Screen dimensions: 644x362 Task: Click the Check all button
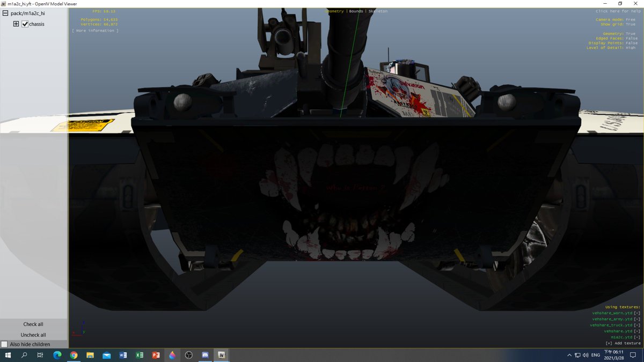[33, 324]
